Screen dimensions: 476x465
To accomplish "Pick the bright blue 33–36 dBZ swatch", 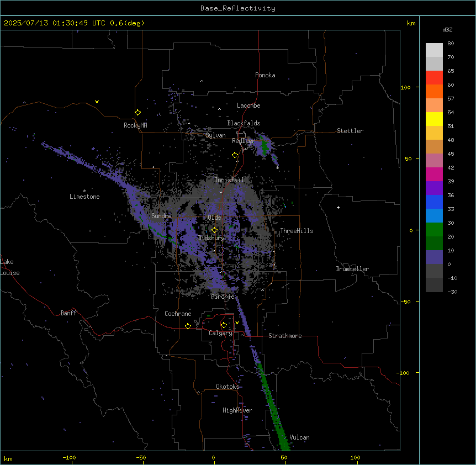I will (434, 202).
